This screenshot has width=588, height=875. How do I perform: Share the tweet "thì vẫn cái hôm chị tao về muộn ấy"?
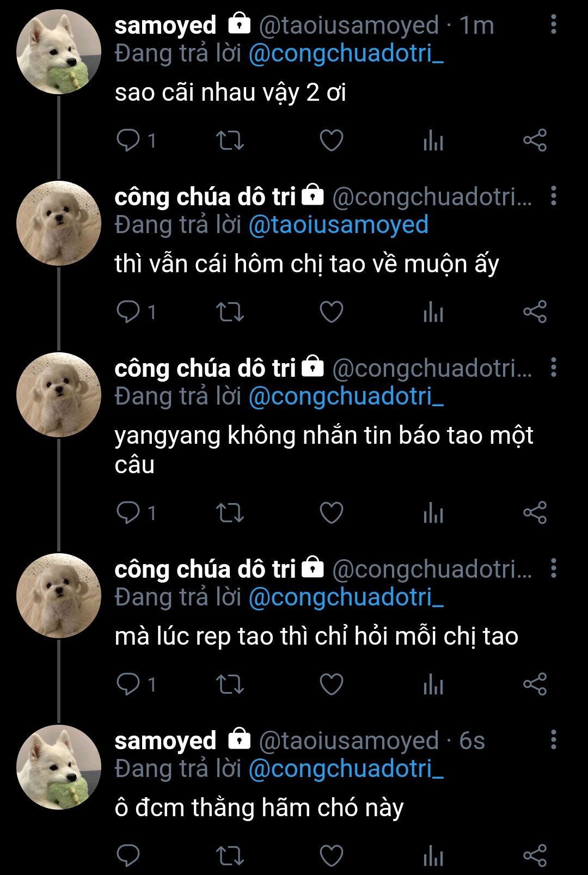tap(535, 312)
